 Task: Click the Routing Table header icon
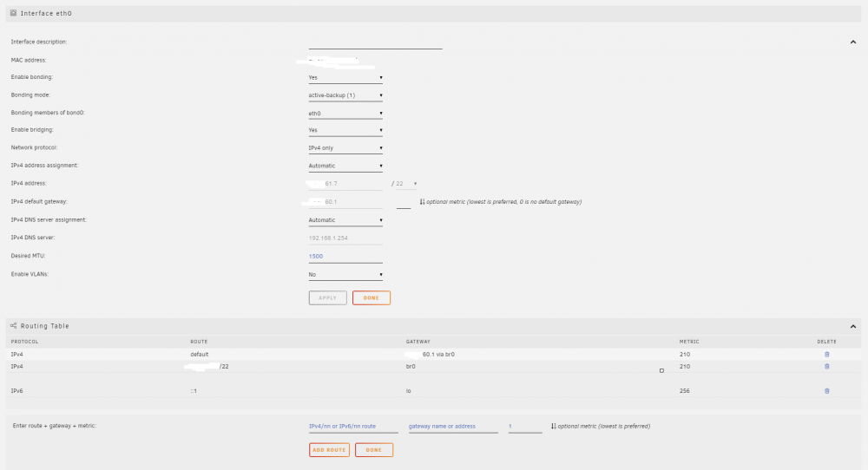13,326
